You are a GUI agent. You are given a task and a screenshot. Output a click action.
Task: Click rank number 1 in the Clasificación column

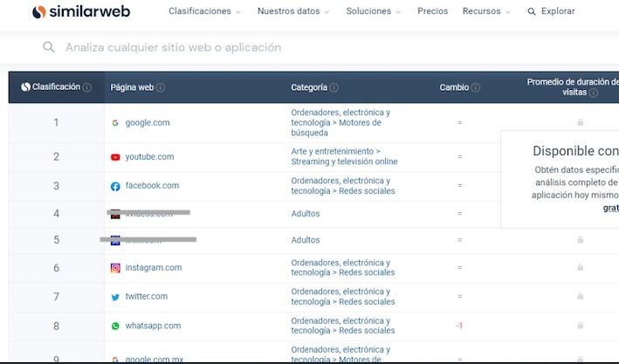[56, 123]
